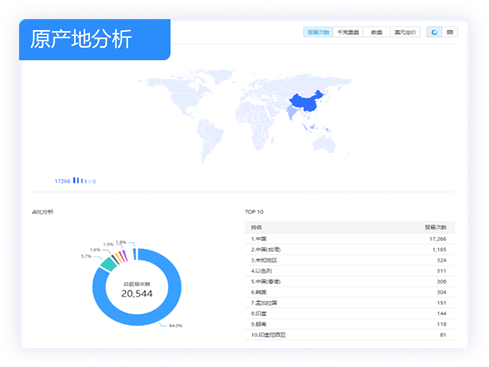Click the purple donut segment labeled 1.8%
The height and width of the screenshot is (367, 489).
(x=125, y=255)
